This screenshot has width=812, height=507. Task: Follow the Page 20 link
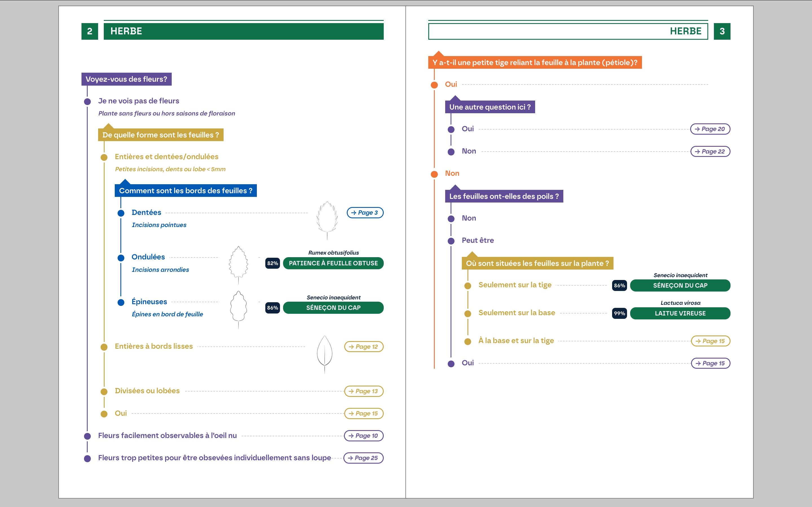pos(710,129)
